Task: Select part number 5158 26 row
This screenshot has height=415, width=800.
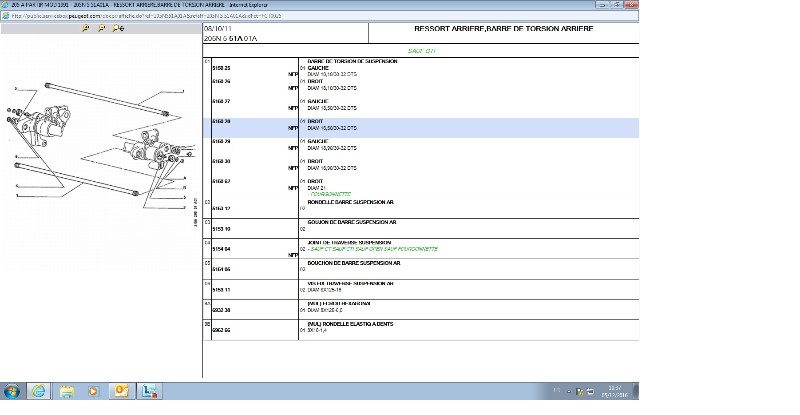Action: [x=221, y=81]
